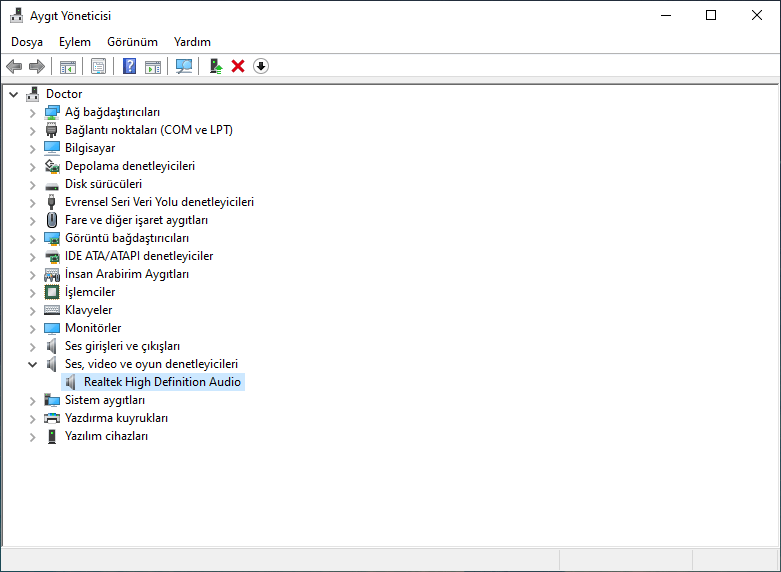Maximize the Aygıt Yöneticisi window
The height and width of the screenshot is (572, 781).
(711, 15)
